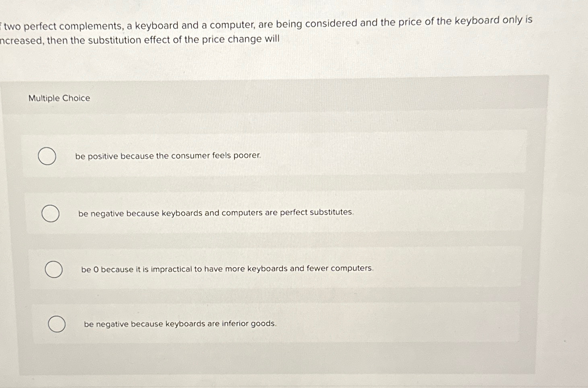Click the answer text "be positive because the consumer feels poorer"

tap(169, 156)
